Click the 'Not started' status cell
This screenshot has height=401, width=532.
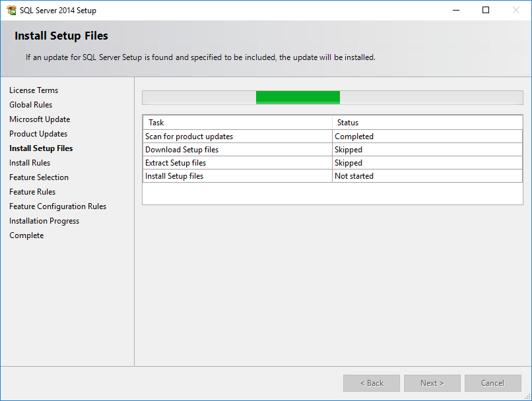[x=427, y=176]
